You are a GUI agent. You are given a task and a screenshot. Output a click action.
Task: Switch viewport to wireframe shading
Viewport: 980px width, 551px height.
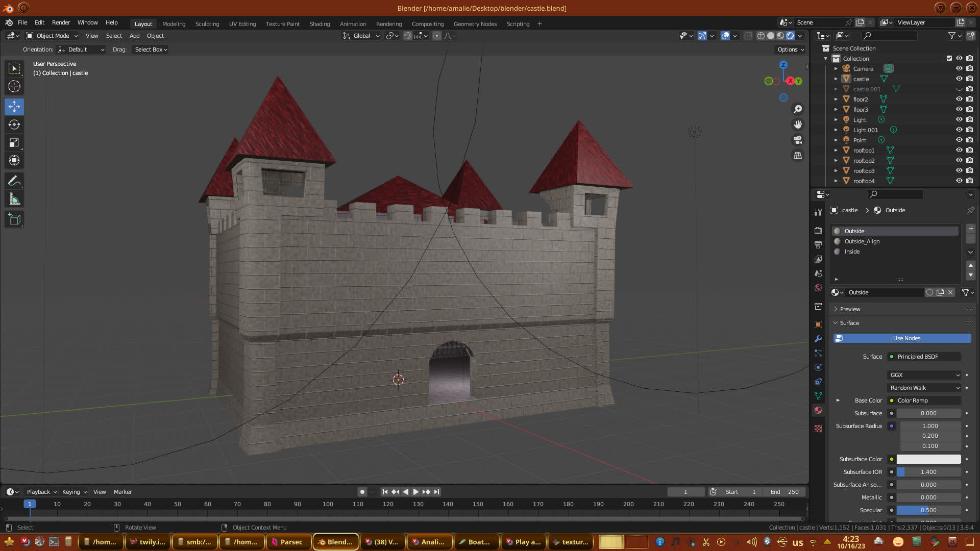click(x=761, y=36)
